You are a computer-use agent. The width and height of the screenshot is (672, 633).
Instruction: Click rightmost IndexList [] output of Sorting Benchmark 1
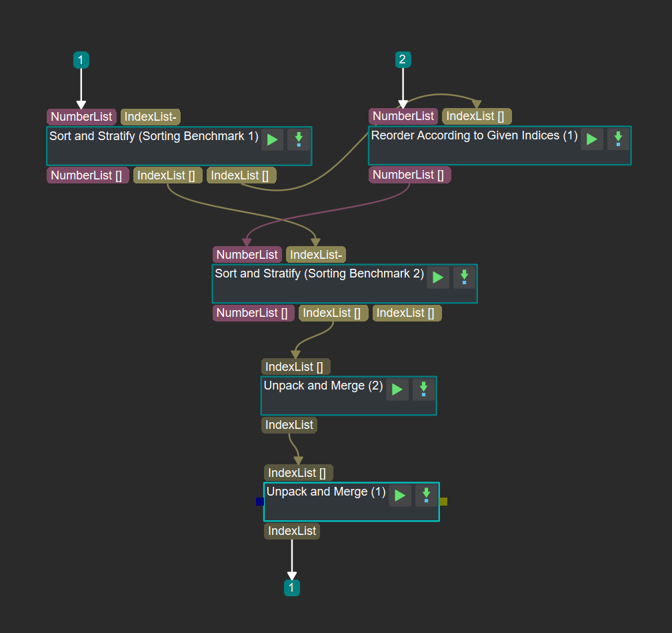click(x=241, y=175)
